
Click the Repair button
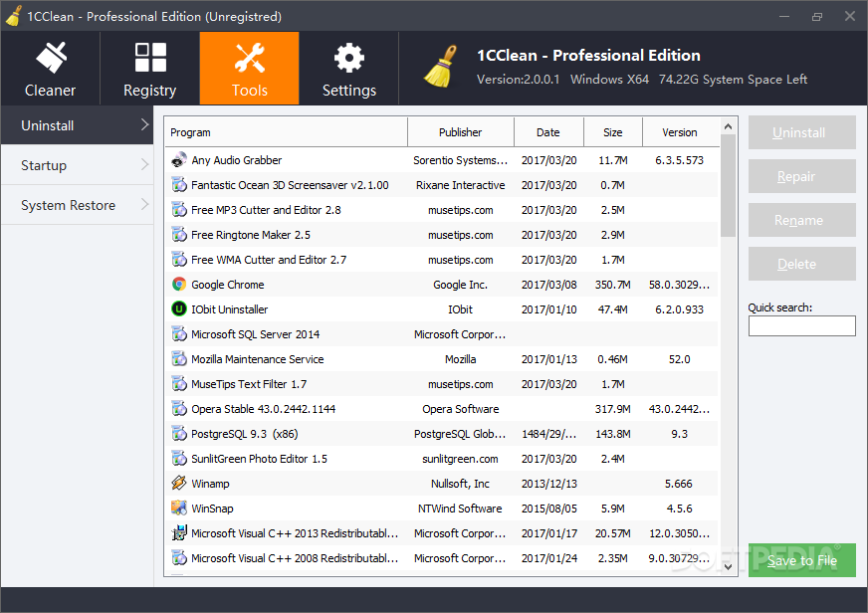click(x=802, y=176)
